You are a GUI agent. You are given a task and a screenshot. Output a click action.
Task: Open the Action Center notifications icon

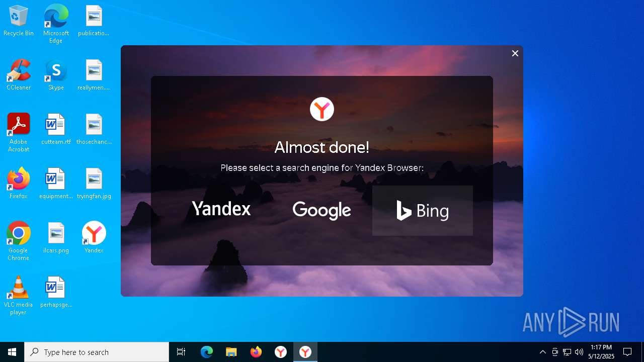[x=627, y=352]
